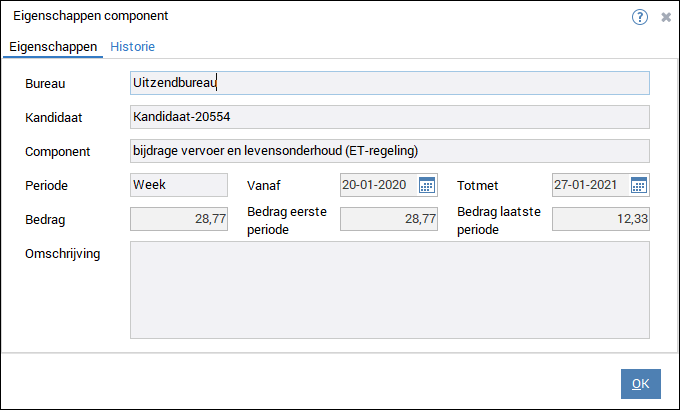The width and height of the screenshot is (680, 410).
Task: Open the Totmet date calendar picker
Action: (639, 185)
